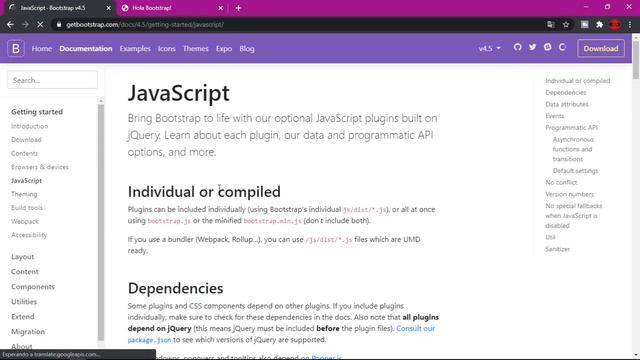Click the browser forward arrow
Image resolution: width=640 pixels, height=360 pixels.
25,24
